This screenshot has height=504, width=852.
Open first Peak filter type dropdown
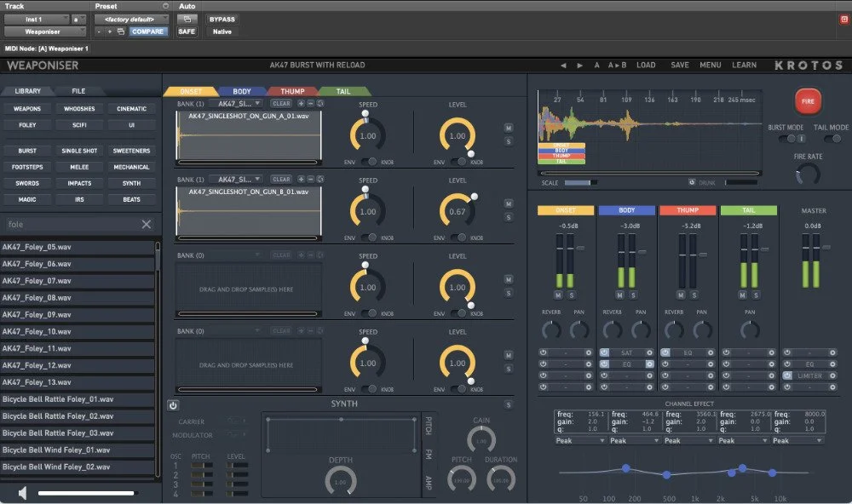pos(580,440)
